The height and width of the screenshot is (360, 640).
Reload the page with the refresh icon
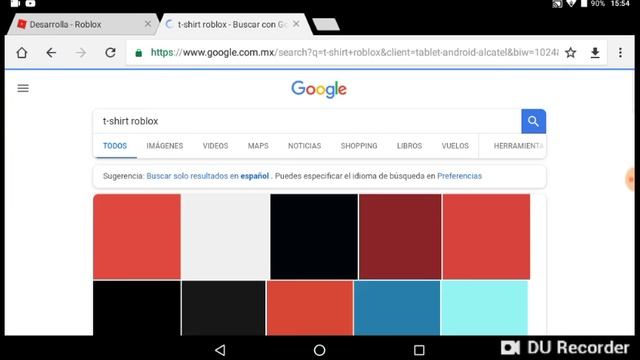click(x=110, y=53)
